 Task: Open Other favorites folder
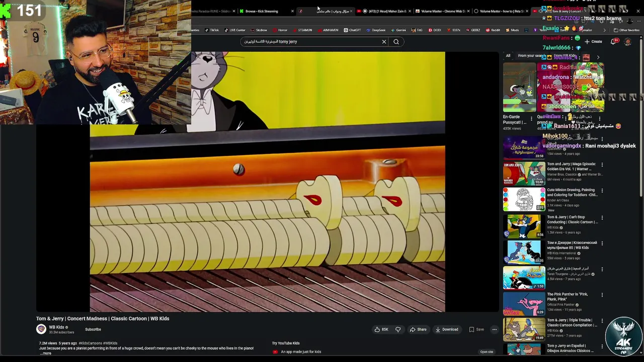[x=626, y=30]
